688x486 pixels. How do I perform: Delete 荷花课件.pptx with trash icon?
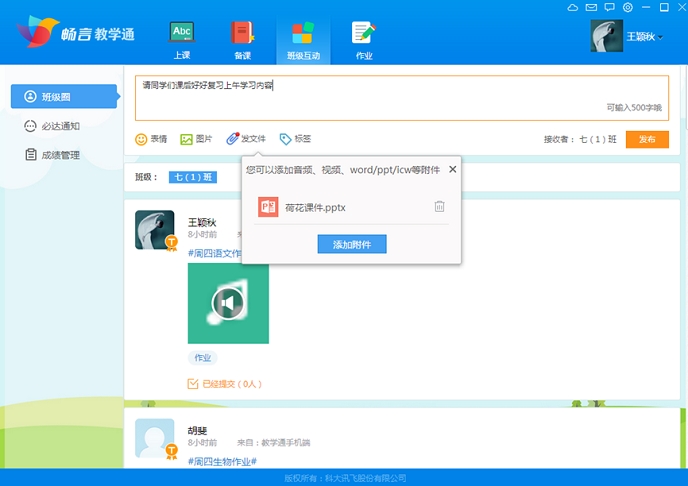click(x=439, y=206)
